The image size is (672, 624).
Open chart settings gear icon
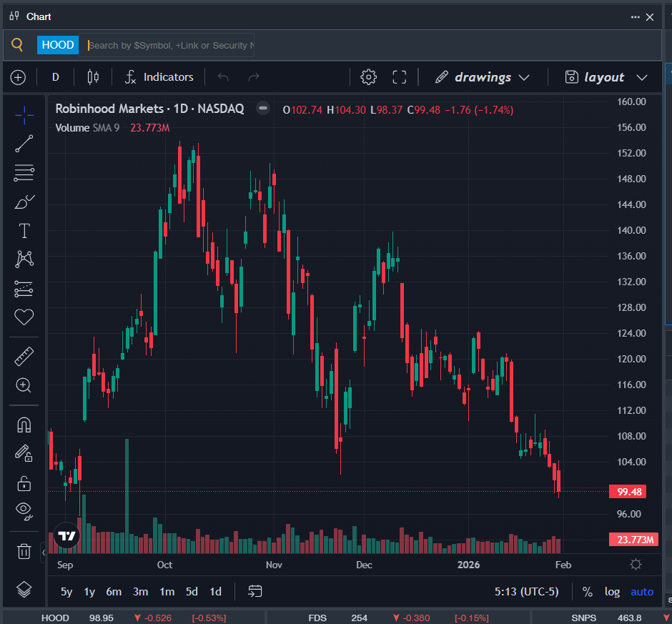pyautogui.click(x=368, y=77)
